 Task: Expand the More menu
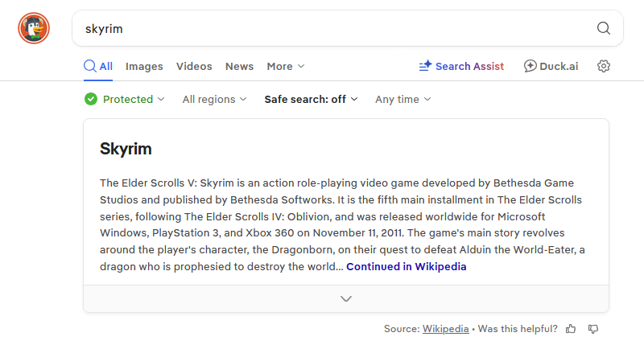click(x=286, y=67)
